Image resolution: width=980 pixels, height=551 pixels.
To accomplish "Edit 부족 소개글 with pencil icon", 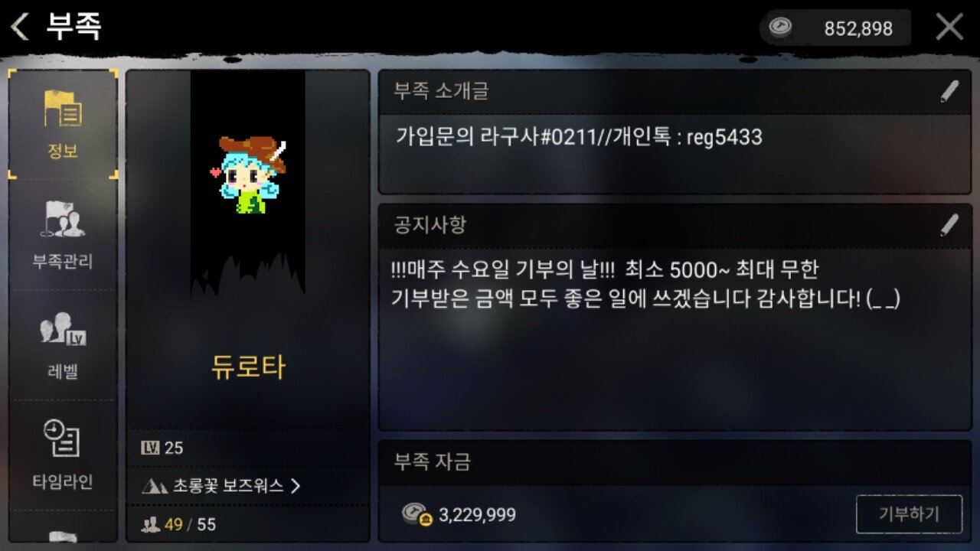I will pyautogui.click(x=949, y=92).
